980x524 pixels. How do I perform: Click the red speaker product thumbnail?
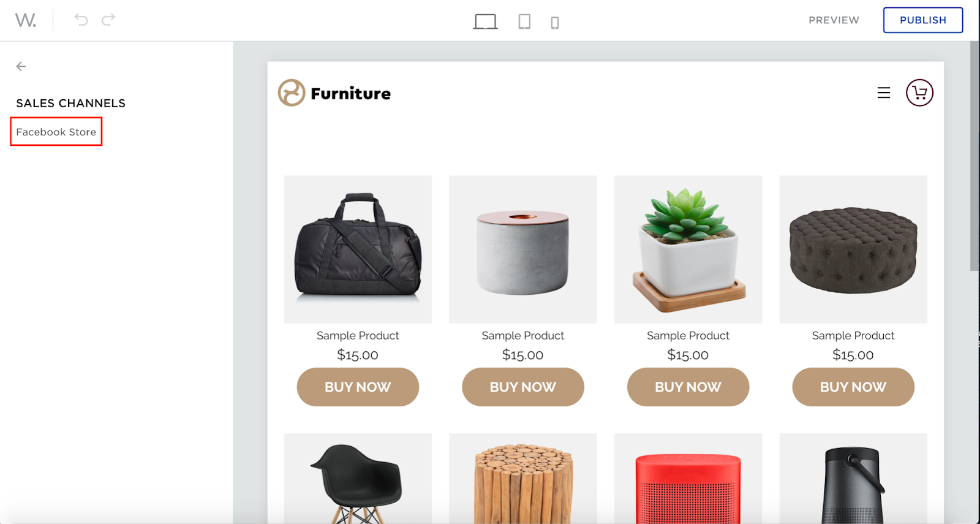click(688, 479)
